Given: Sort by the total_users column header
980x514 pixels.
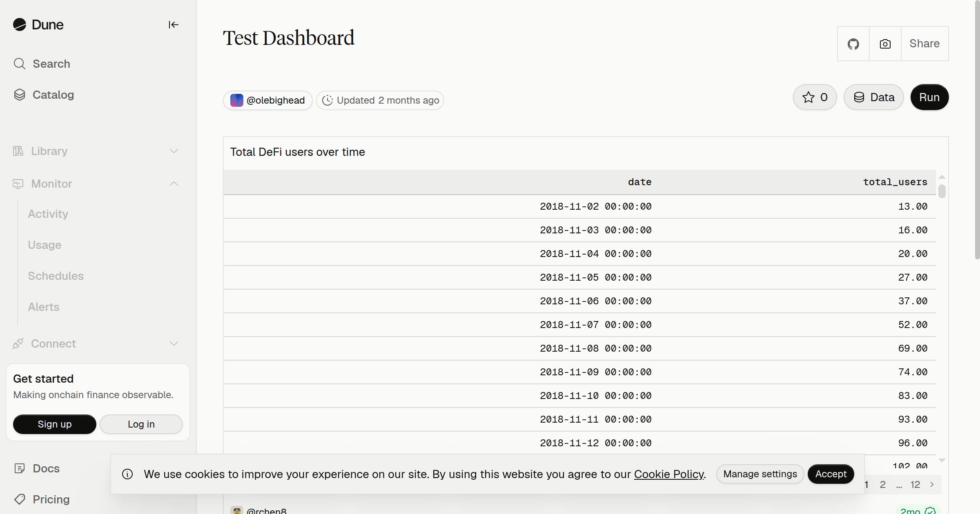Looking at the screenshot, I should pos(895,182).
